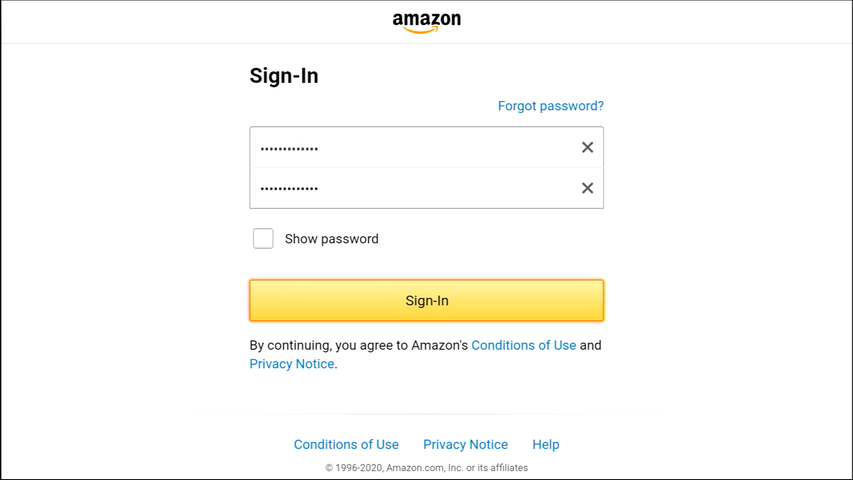This screenshot has width=853, height=480.
Task: Open footer Privacy Notice link
Action: 465,445
